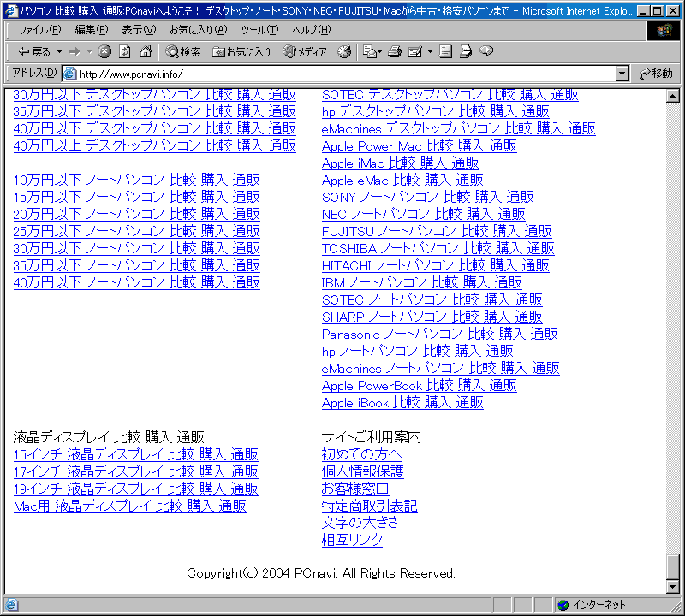The height and width of the screenshot is (616, 685).
Task: Open Apple Power Mac 比較 link
Action: click(x=420, y=145)
